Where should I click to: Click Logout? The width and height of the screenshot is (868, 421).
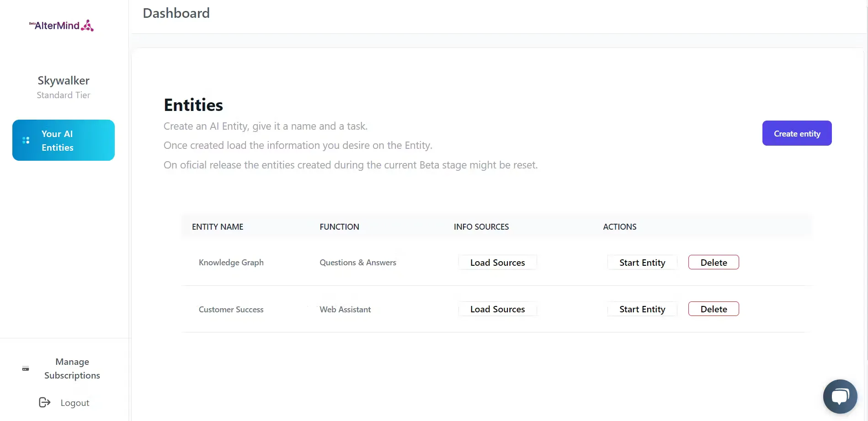click(x=75, y=402)
